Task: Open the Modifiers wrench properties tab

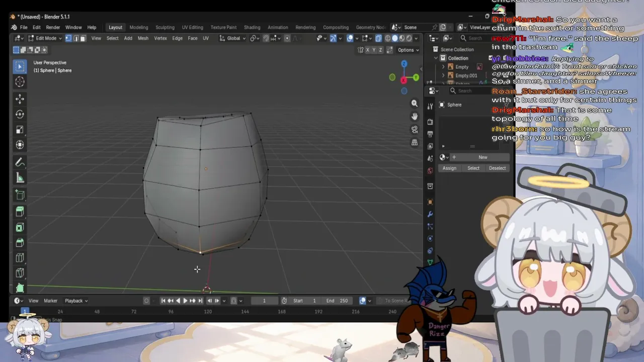Action: pos(430,214)
